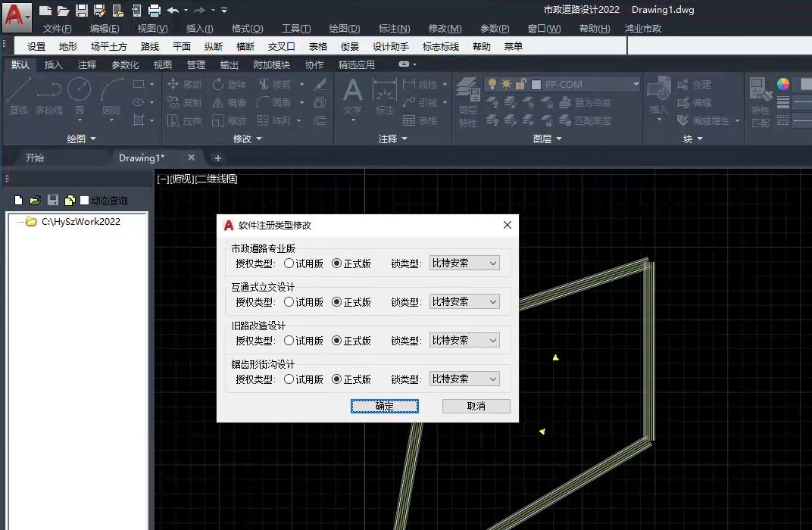Open the 文件(F) menu

(57, 29)
